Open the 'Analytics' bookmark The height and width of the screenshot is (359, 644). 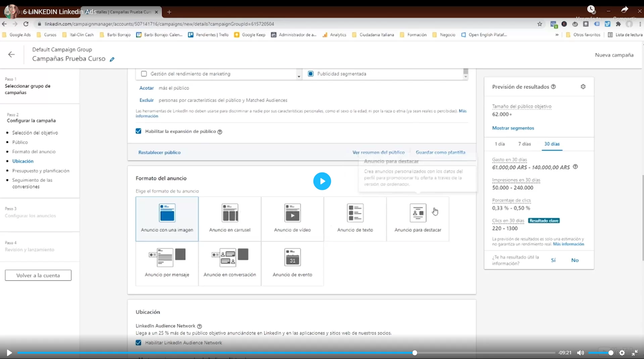pos(334,35)
